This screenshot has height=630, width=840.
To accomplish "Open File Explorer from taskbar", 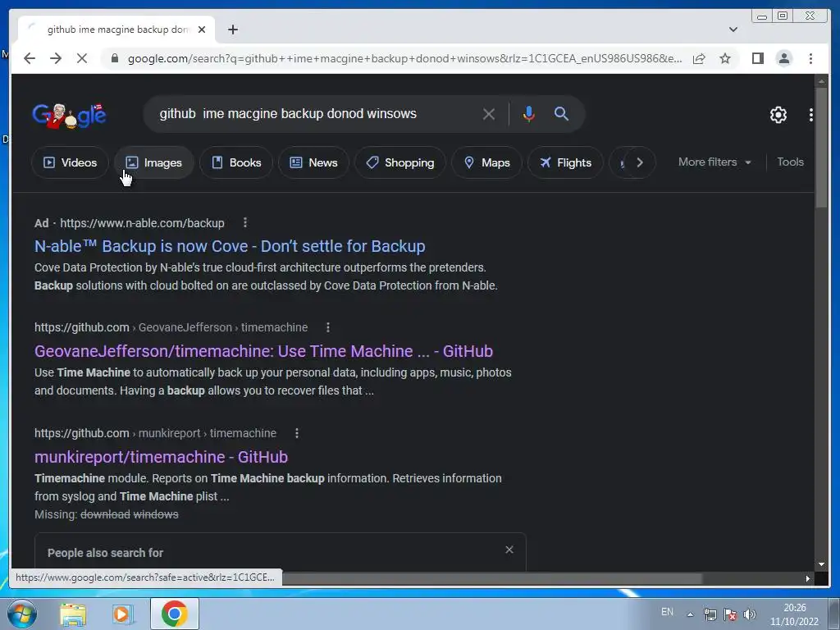I will [x=73, y=614].
